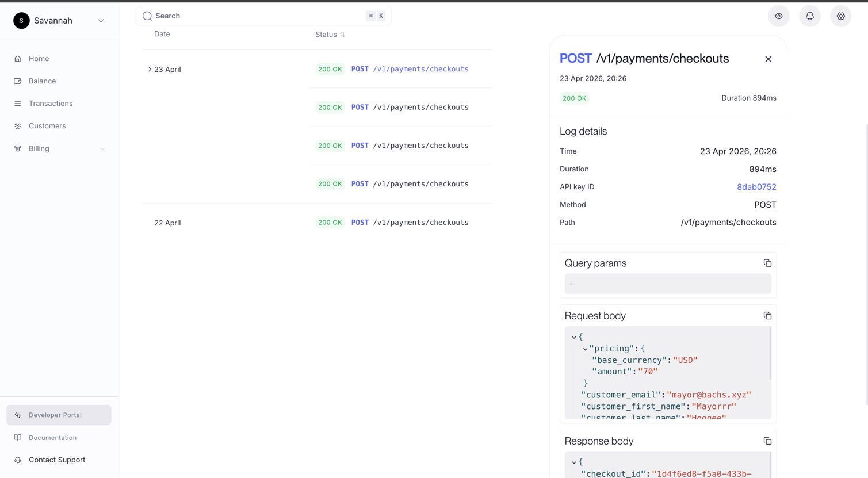
Task: Select the "USD" base_currency value
Action: (x=685, y=360)
